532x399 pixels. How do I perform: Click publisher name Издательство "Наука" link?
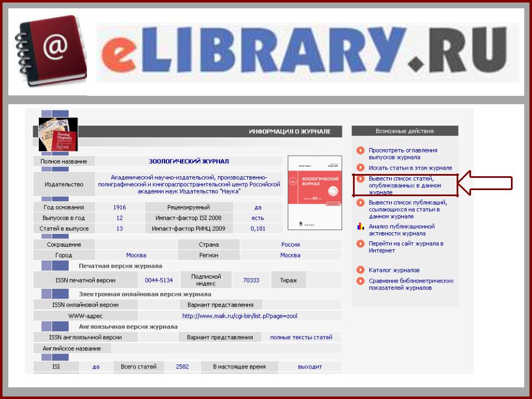tap(189, 184)
